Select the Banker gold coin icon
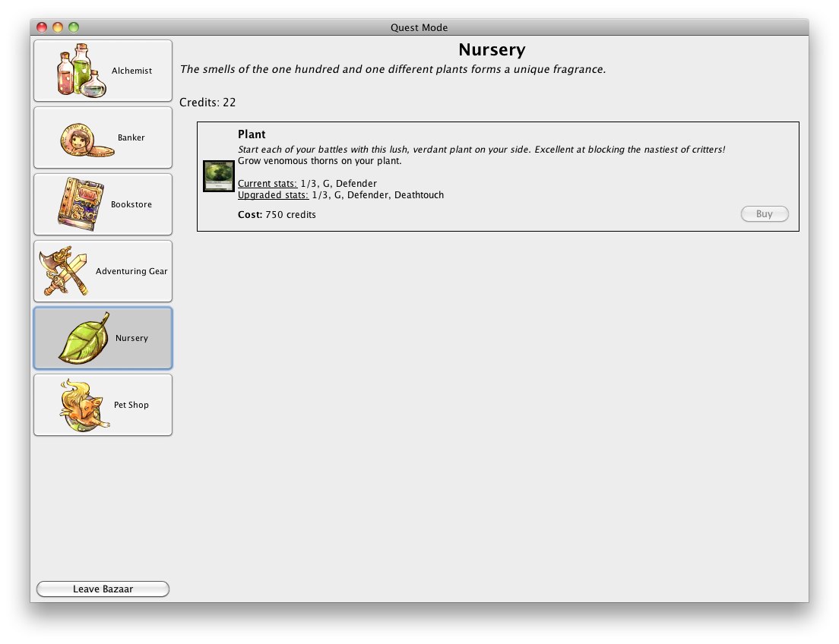This screenshot has height=644, width=839. 85,138
